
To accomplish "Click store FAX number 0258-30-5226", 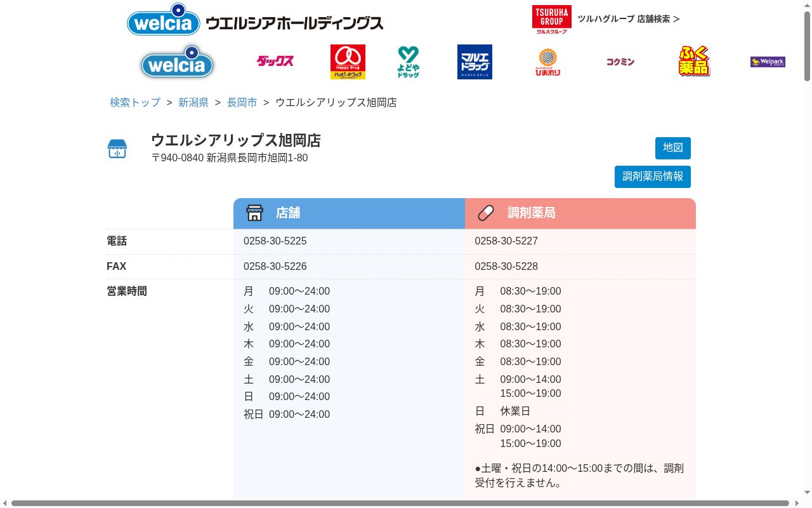I will click(x=275, y=267).
